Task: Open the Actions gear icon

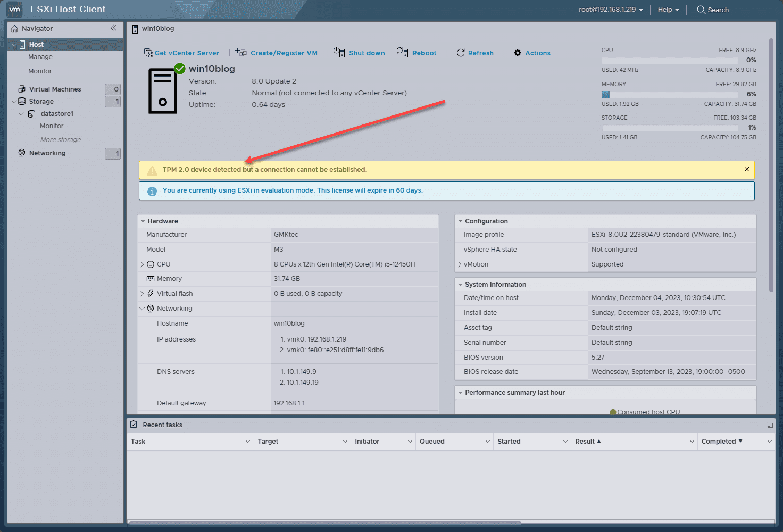Action: (518, 53)
